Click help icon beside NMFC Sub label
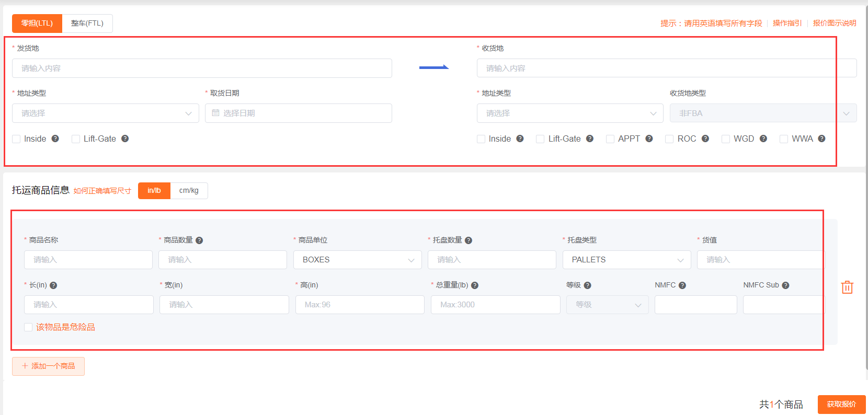Image resolution: width=868 pixels, height=415 pixels. point(785,285)
